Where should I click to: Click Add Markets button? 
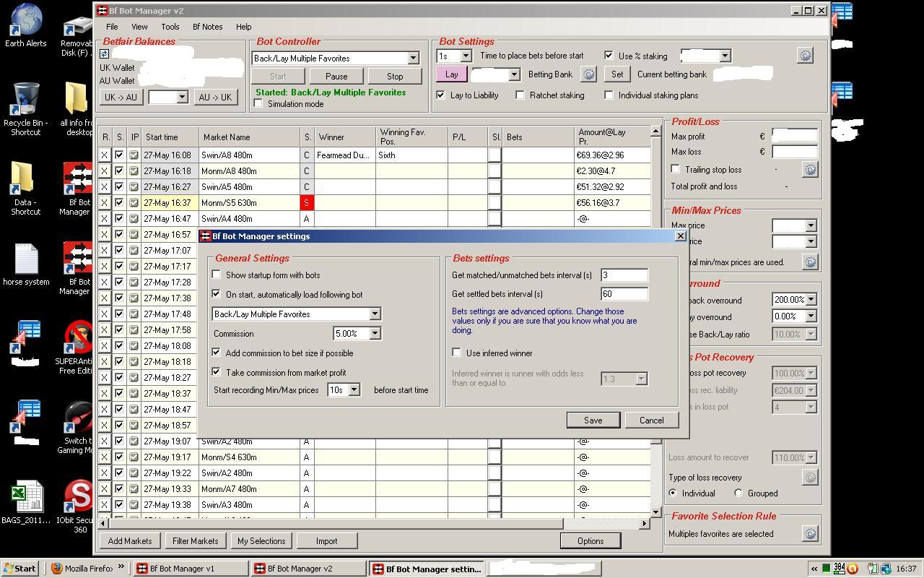pyautogui.click(x=130, y=540)
